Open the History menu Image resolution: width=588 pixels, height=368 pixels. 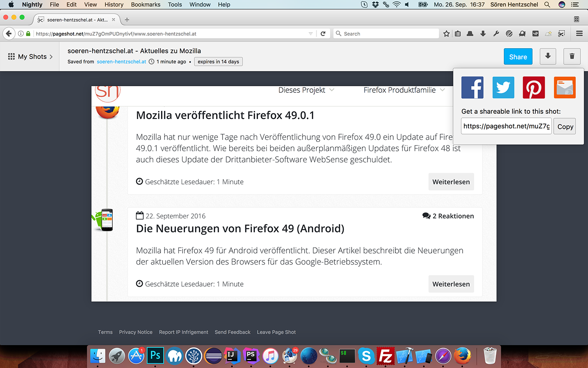(114, 4)
